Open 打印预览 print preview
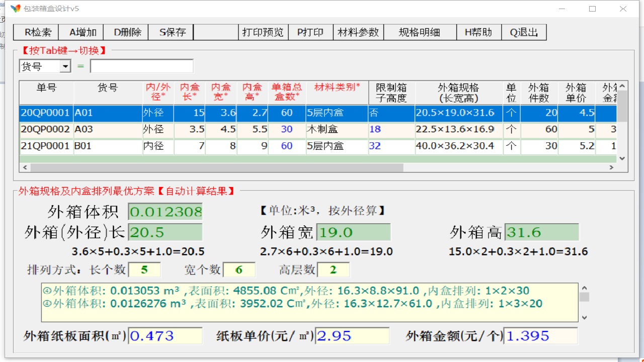Screen dimensions: 644x362 (263, 32)
